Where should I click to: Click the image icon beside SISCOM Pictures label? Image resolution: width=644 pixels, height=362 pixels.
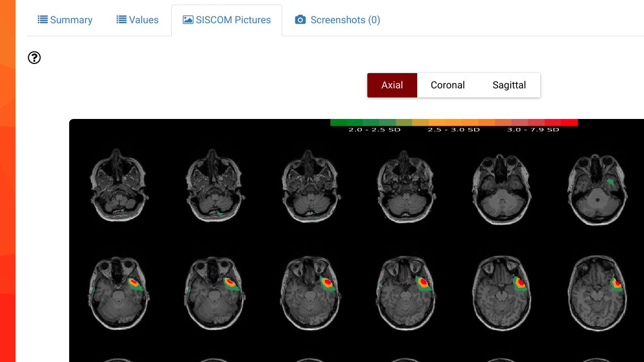187,19
